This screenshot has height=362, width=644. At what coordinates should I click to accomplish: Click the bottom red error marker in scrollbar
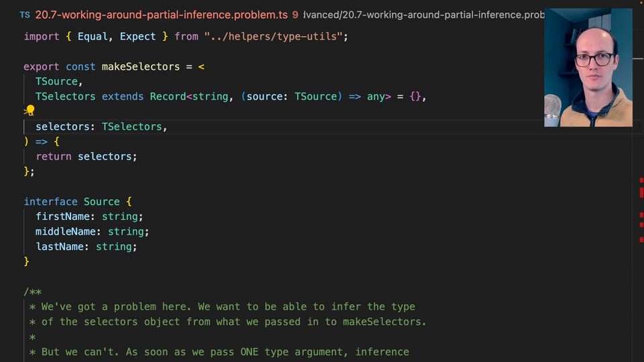[641, 239]
